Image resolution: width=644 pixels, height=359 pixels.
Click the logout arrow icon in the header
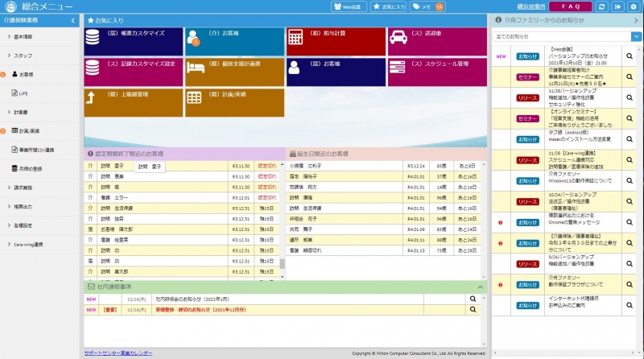click(617, 6)
